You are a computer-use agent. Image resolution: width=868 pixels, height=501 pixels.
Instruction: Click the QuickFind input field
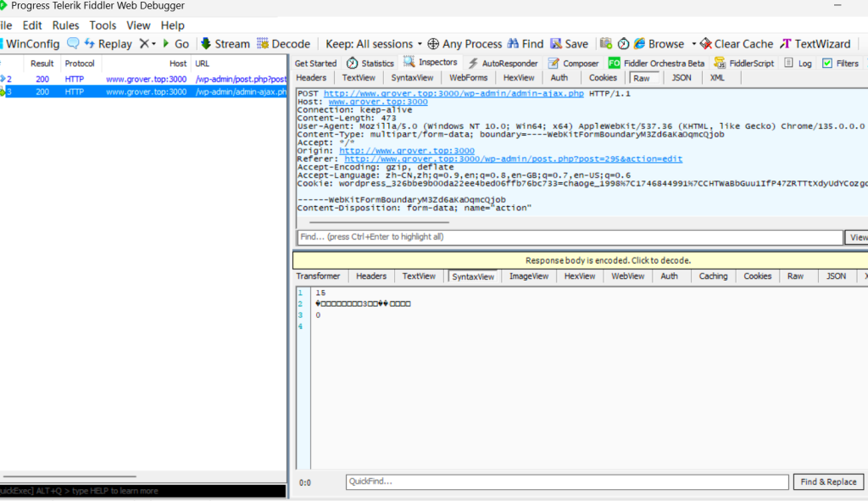(567, 482)
